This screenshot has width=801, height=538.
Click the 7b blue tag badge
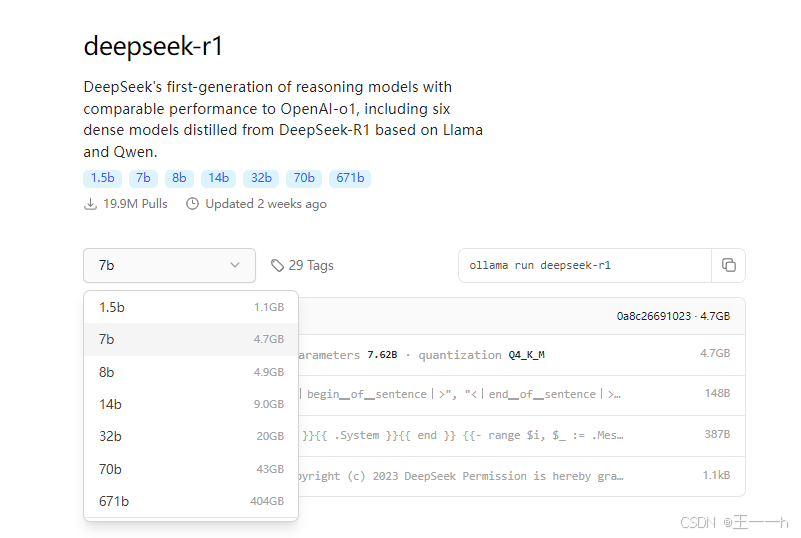(143, 178)
